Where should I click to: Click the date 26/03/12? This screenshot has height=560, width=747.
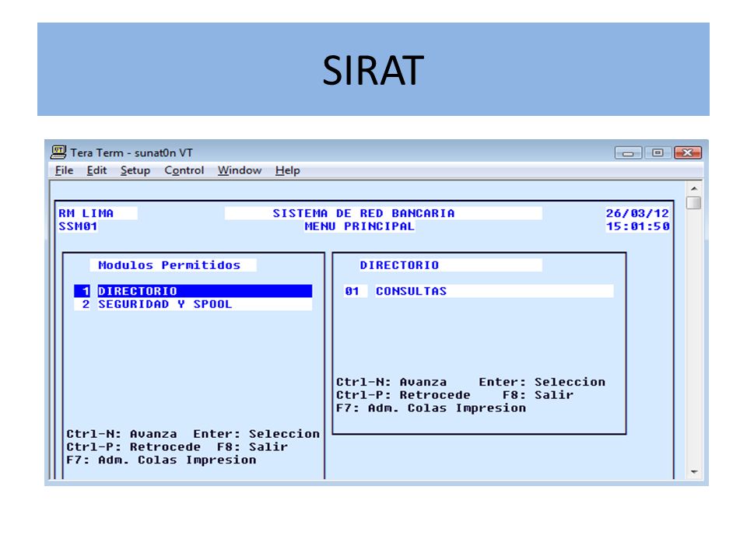click(637, 213)
